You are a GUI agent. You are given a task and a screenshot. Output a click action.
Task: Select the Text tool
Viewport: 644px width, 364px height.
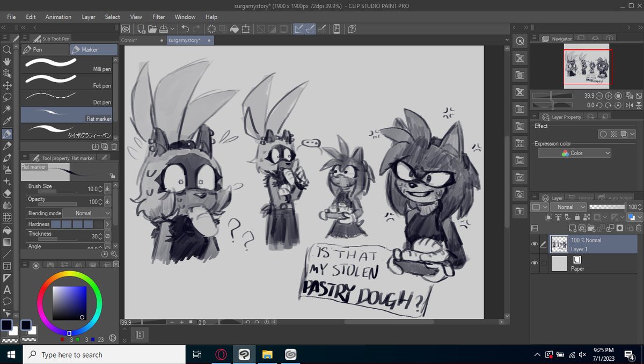[x=7, y=289]
